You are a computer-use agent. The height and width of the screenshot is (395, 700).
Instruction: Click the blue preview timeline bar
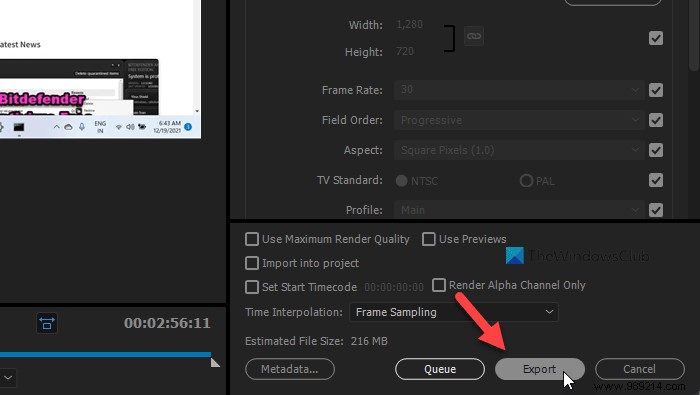coord(105,354)
